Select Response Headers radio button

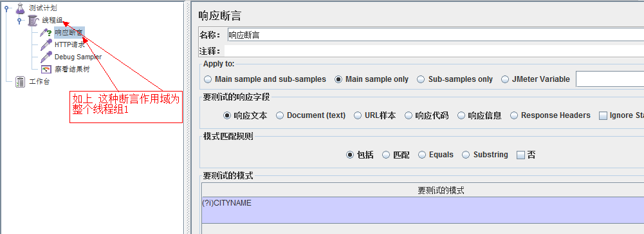pos(550,115)
